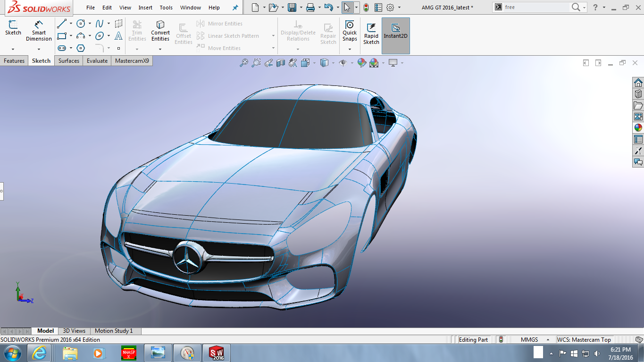644x362 pixels.
Task: Click the Edit Appearance icon
Action: pyautogui.click(x=361, y=63)
